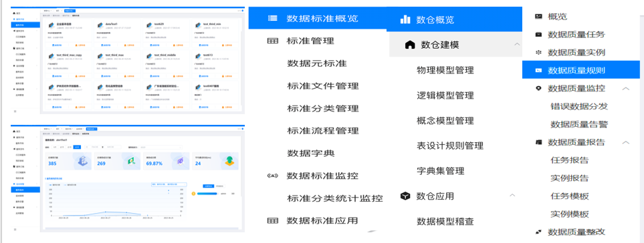
Task: Click the 385 total count value
Action: pos(52,164)
